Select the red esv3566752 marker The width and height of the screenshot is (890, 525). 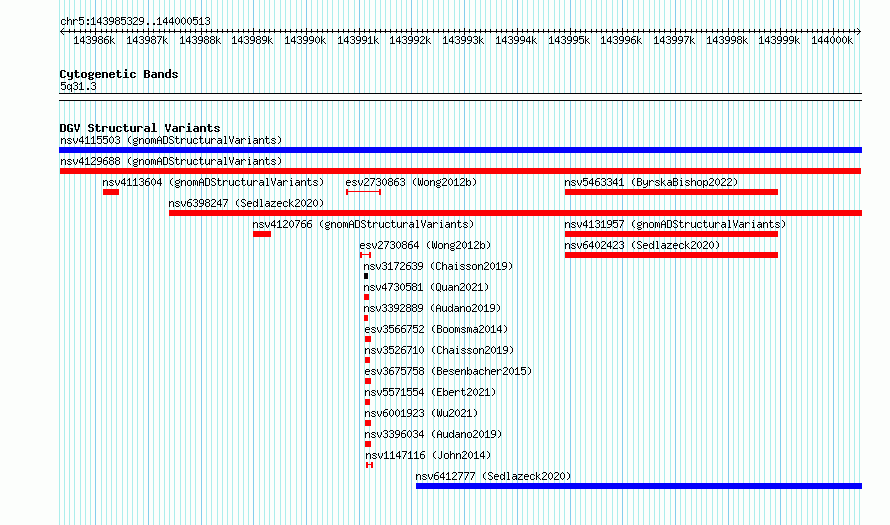click(x=368, y=339)
